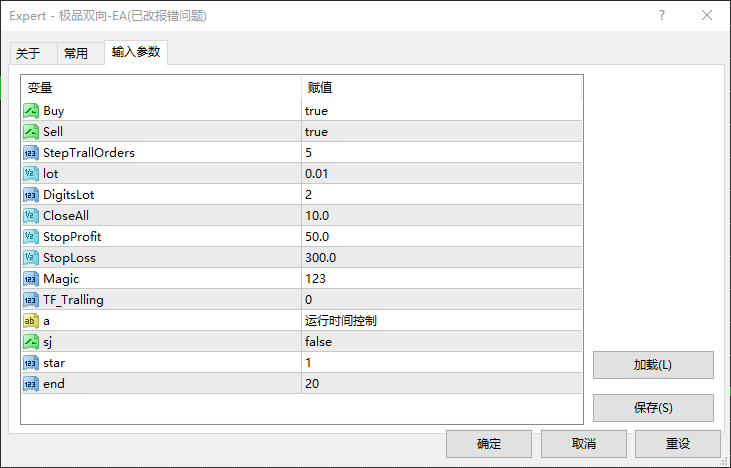
Task: Select the Buy value true cell
Action: (440, 111)
